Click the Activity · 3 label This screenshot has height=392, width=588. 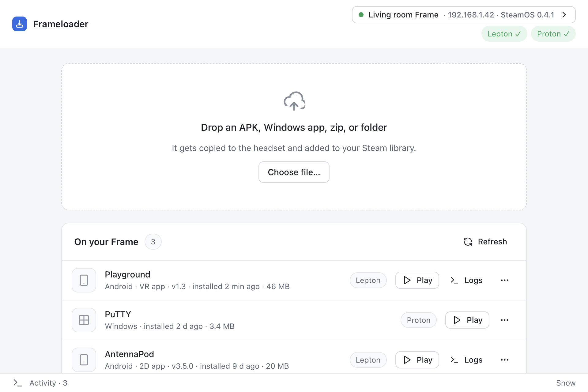pyautogui.click(x=48, y=383)
